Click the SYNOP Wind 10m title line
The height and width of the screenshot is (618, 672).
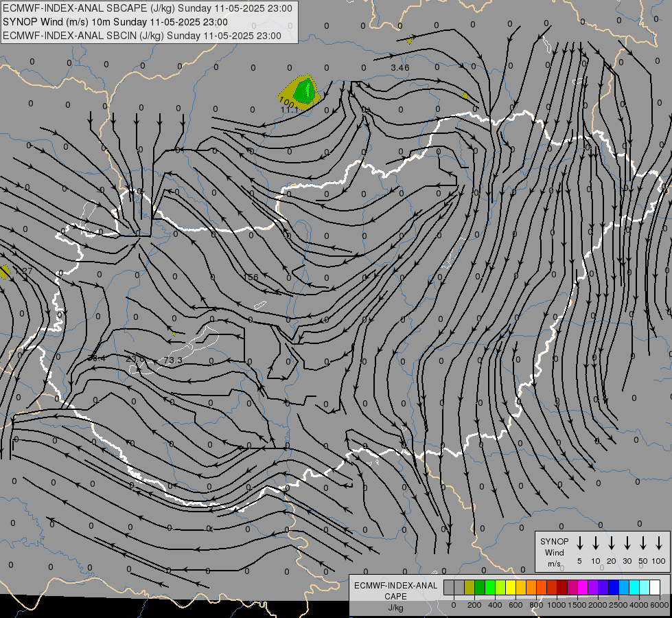coord(115,22)
